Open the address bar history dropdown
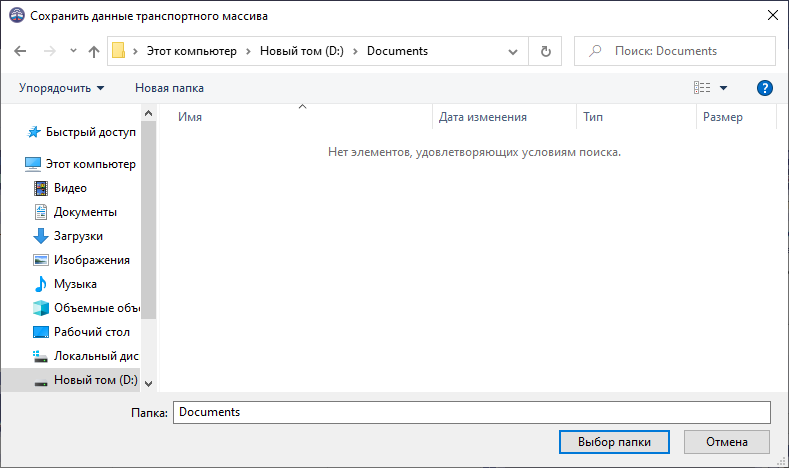Viewport: 789px width, 468px height. tap(513, 51)
